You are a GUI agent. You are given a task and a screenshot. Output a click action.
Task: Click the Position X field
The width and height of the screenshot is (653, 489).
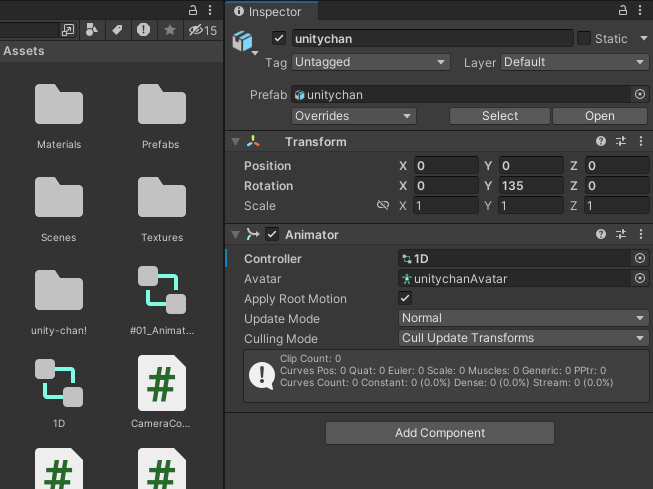pos(446,166)
